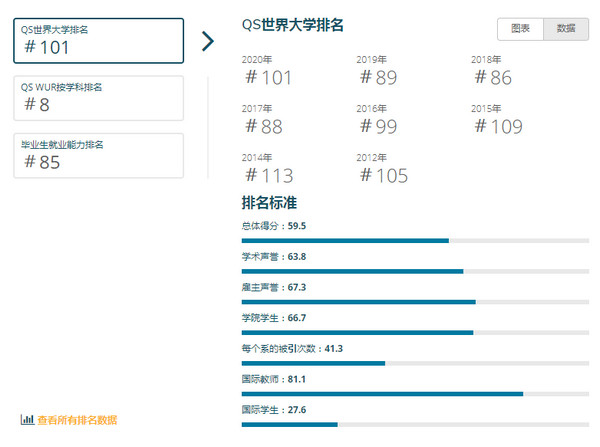This screenshot has width=600, height=447.
Task: Click the 学院学生：66.7 label
Action: coord(274,318)
